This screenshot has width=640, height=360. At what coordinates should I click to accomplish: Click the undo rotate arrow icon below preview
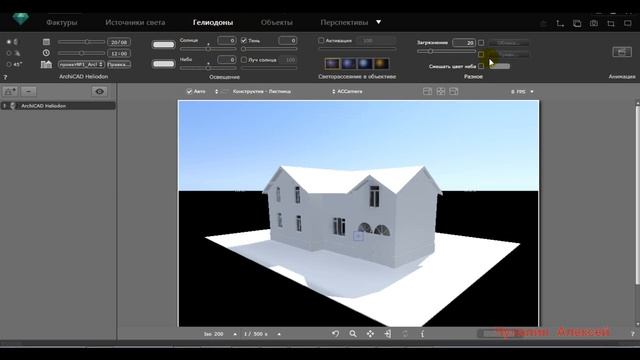click(335, 334)
